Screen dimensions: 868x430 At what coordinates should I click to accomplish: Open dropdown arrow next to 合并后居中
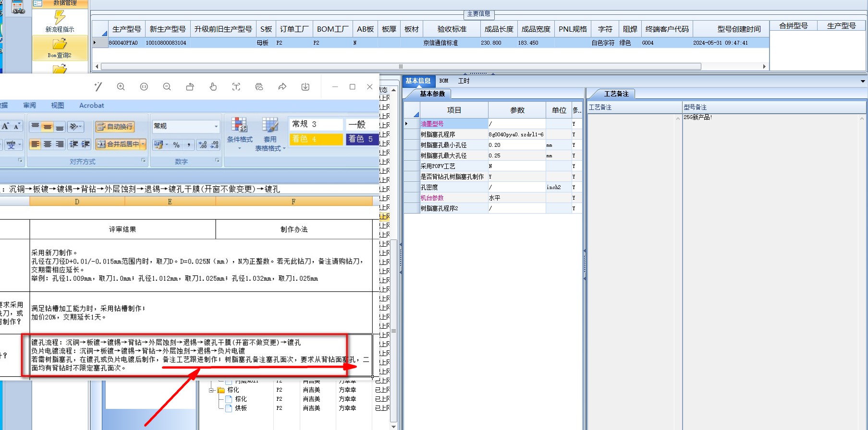143,144
